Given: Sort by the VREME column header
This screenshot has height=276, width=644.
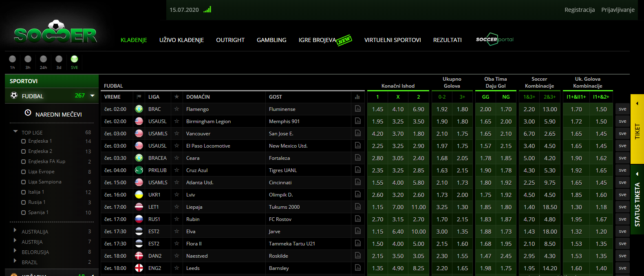Looking at the screenshot, I should 112,97.
